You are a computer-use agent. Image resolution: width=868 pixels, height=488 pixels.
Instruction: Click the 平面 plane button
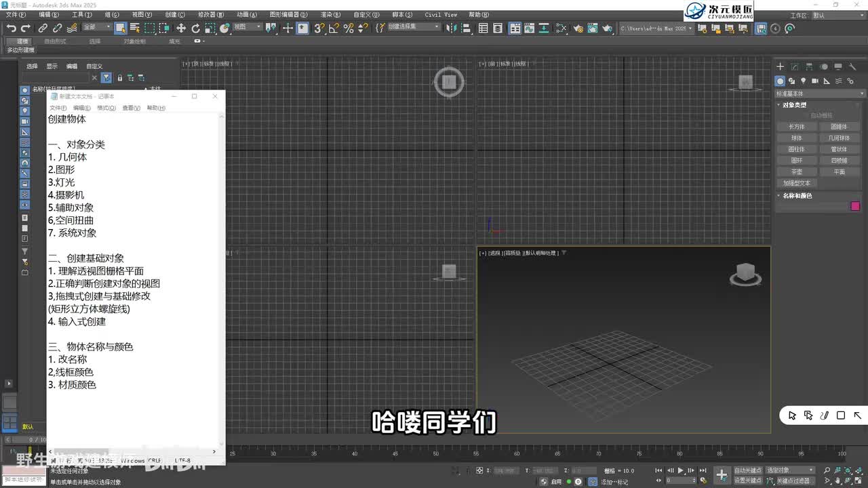click(840, 171)
